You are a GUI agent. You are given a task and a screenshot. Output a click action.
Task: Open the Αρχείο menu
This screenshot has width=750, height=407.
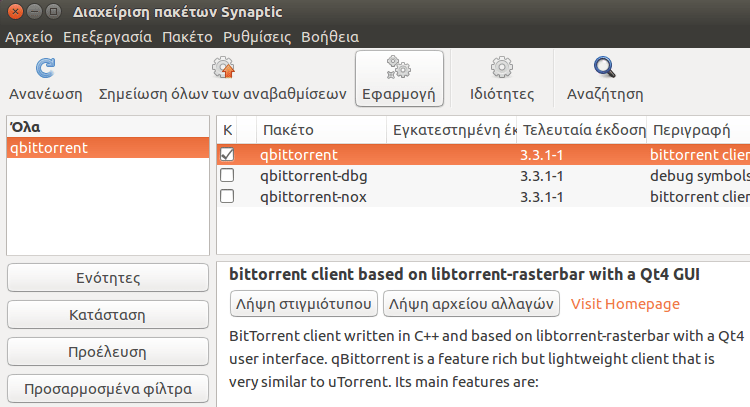29,37
